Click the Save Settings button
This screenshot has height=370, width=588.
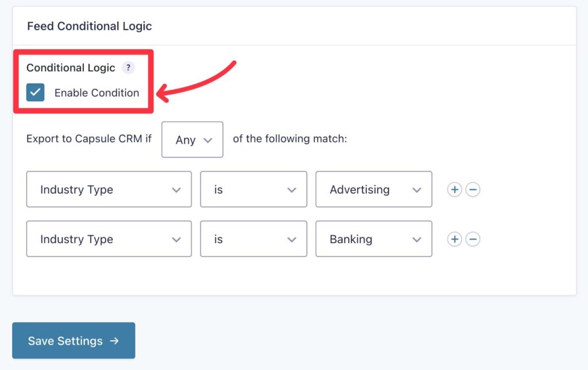[73, 340]
